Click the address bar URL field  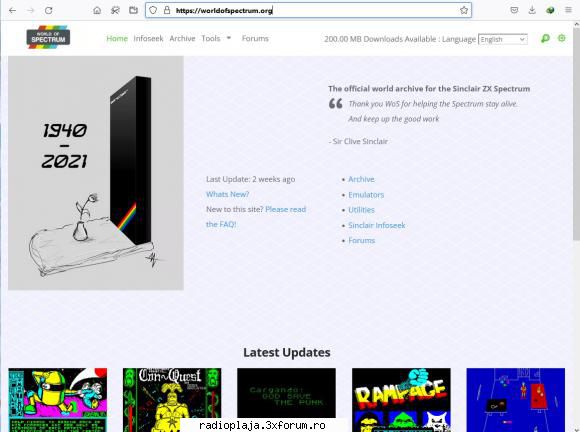pos(308,10)
